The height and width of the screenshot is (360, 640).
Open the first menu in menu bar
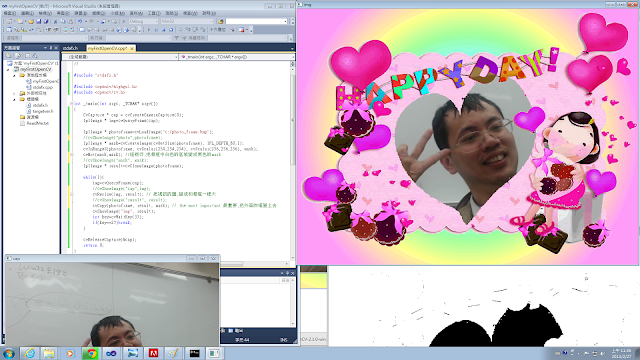[9, 13]
